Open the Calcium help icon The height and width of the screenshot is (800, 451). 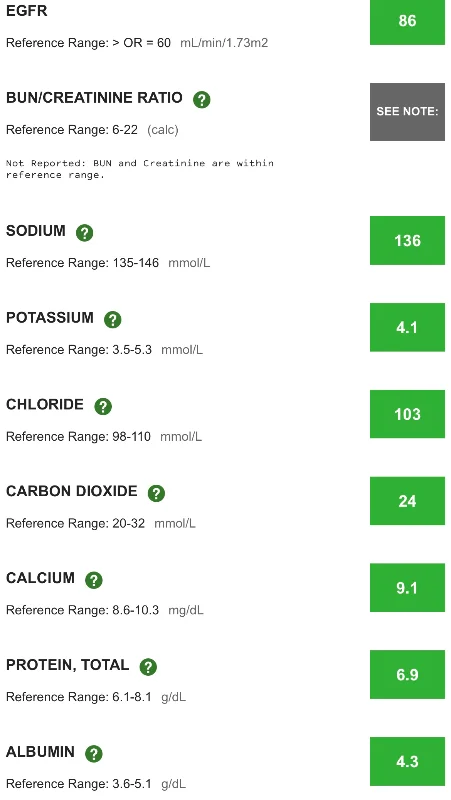click(x=94, y=580)
